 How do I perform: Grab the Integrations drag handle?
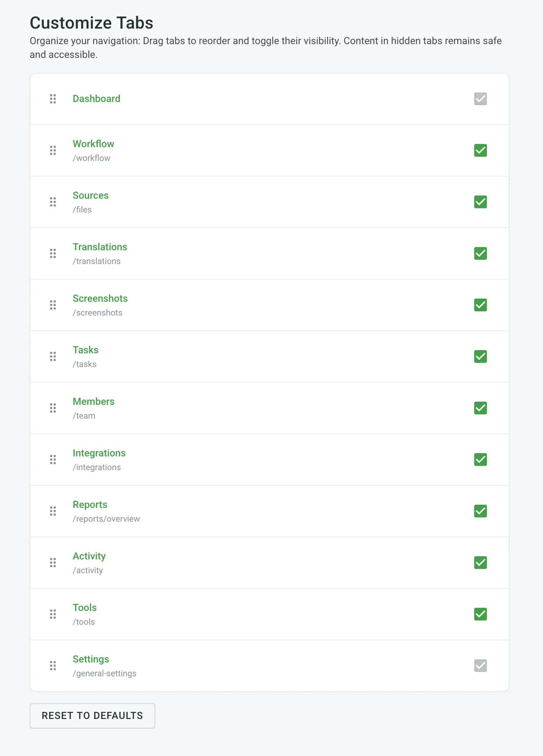[53, 460]
